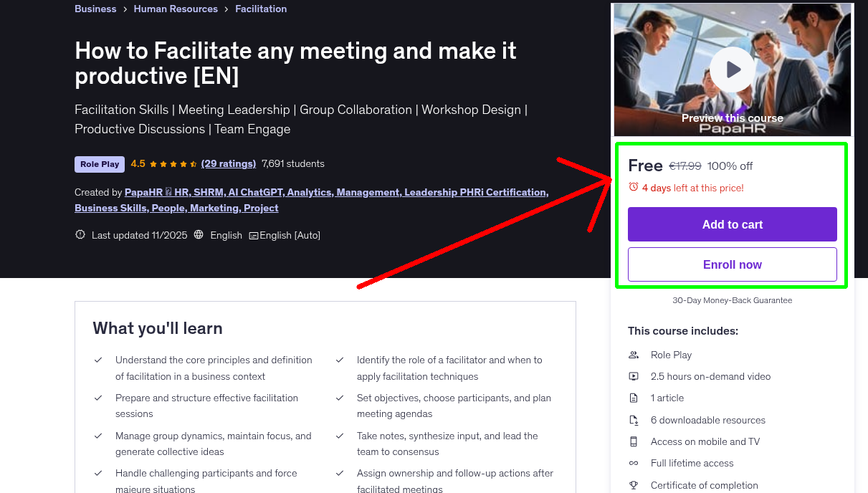The width and height of the screenshot is (868, 493).
Task: Click the alarm icon beside the price deadline
Action: pyautogui.click(x=633, y=186)
